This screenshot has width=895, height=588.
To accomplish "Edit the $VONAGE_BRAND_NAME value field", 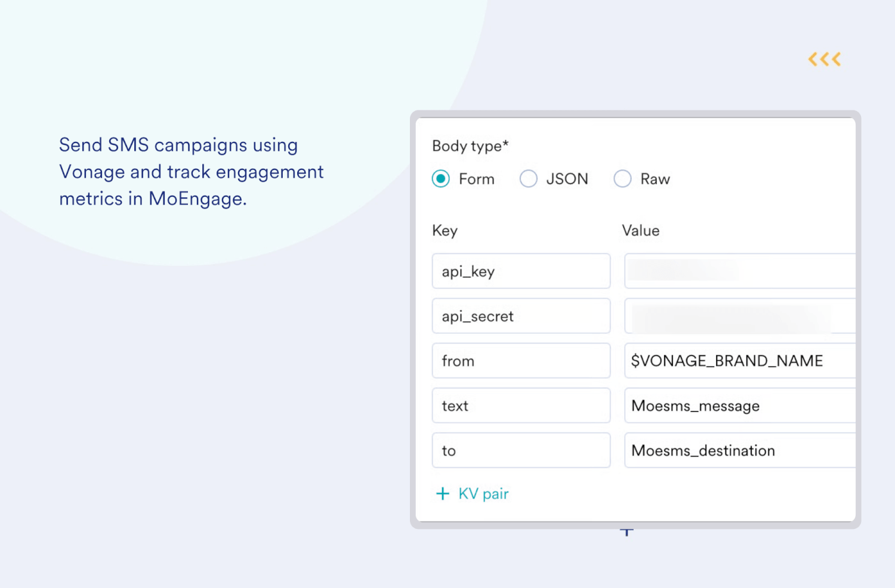I will (x=740, y=361).
